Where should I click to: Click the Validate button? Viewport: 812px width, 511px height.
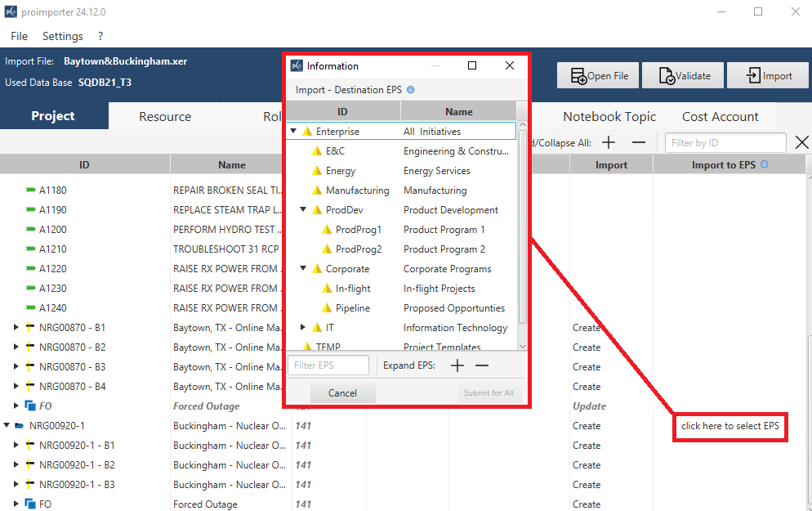(683, 76)
